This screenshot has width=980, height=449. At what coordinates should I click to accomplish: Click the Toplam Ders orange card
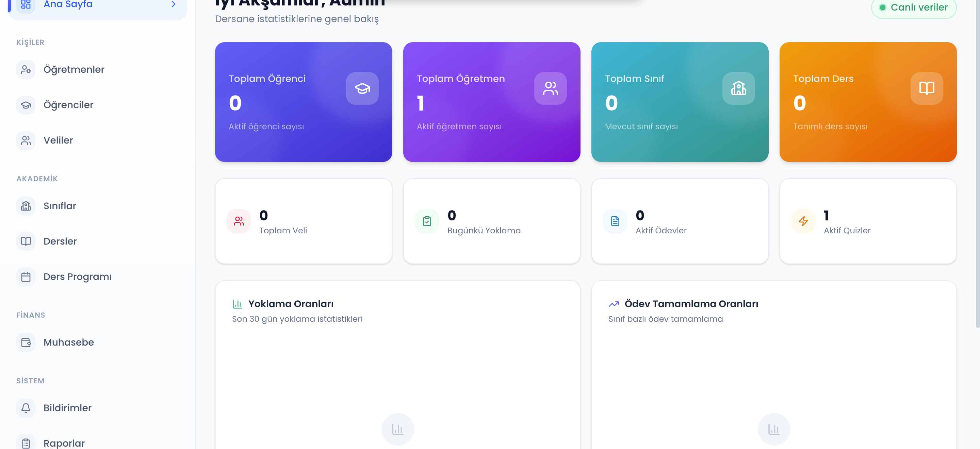click(x=868, y=102)
